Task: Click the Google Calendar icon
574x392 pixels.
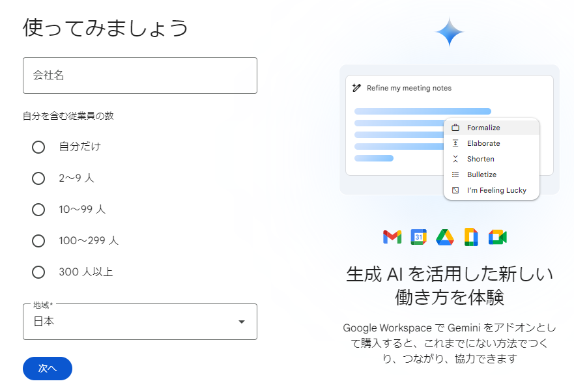Action: tap(418, 237)
